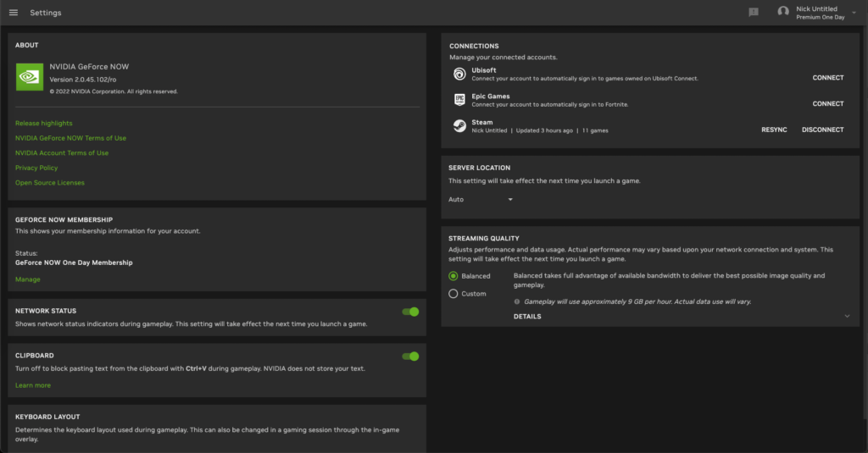The height and width of the screenshot is (453, 868).
Task: Select the Custom streaming quality option
Action: (x=453, y=294)
